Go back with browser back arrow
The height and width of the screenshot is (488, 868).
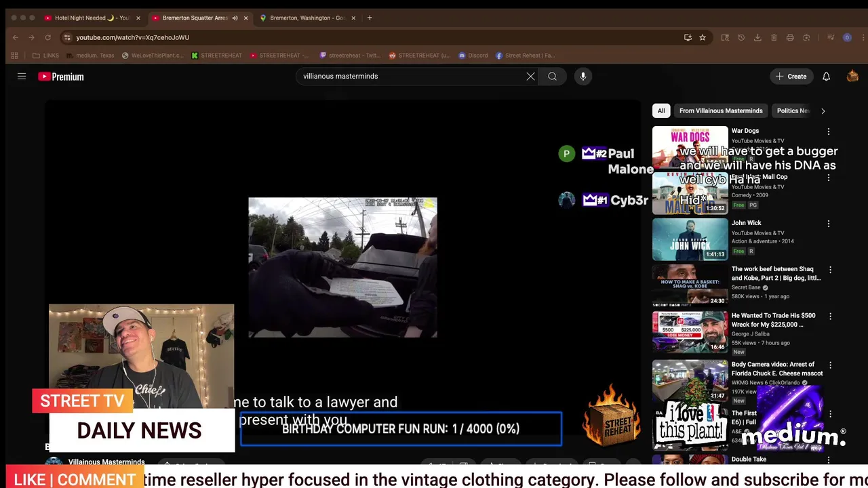click(x=15, y=37)
